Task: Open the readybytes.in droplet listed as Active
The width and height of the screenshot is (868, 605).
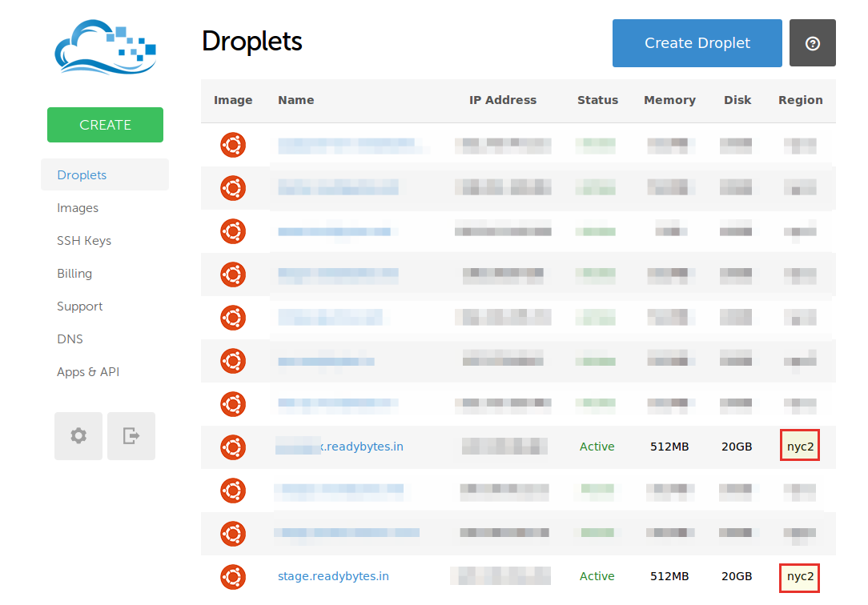Action: (340, 446)
